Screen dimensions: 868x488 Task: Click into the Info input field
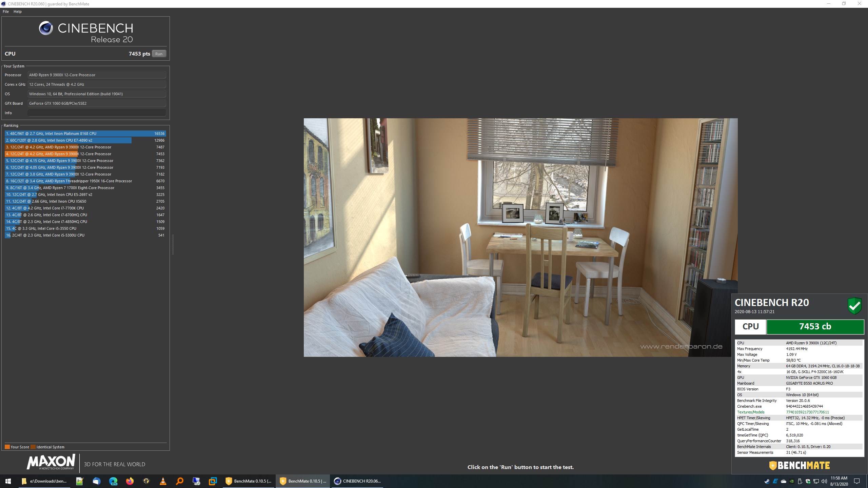coord(97,113)
